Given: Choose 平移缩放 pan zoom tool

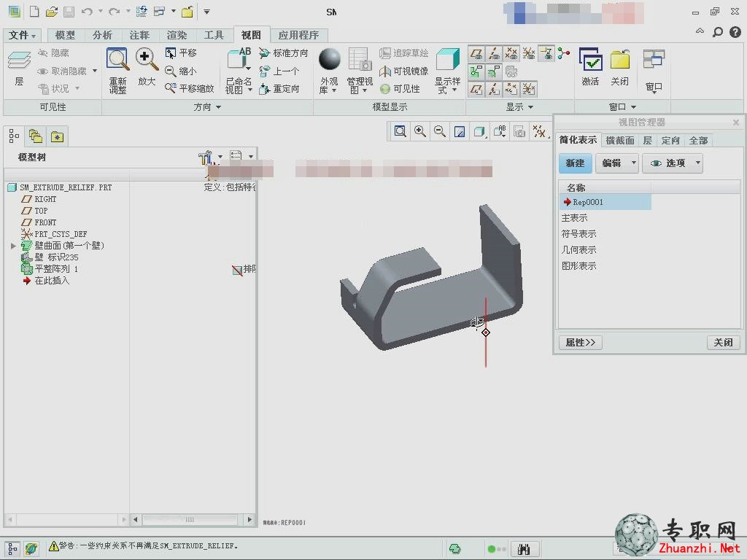Looking at the screenshot, I should click(189, 88).
